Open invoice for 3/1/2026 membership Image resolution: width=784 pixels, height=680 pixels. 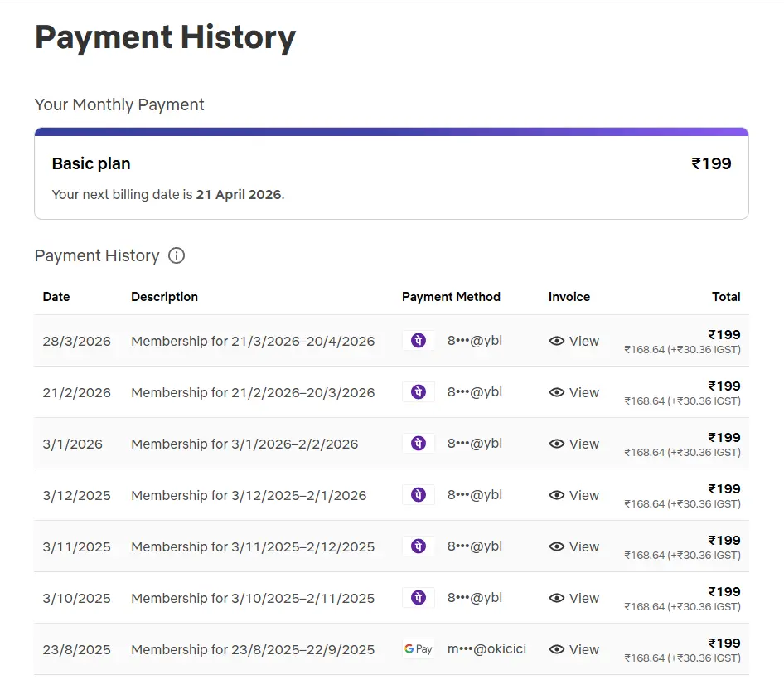(x=574, y=444)
